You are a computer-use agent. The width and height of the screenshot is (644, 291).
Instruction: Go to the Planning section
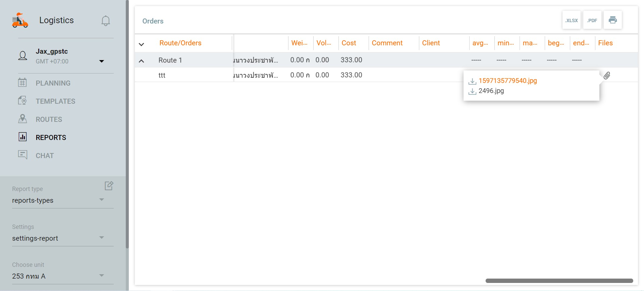[53, 83]
